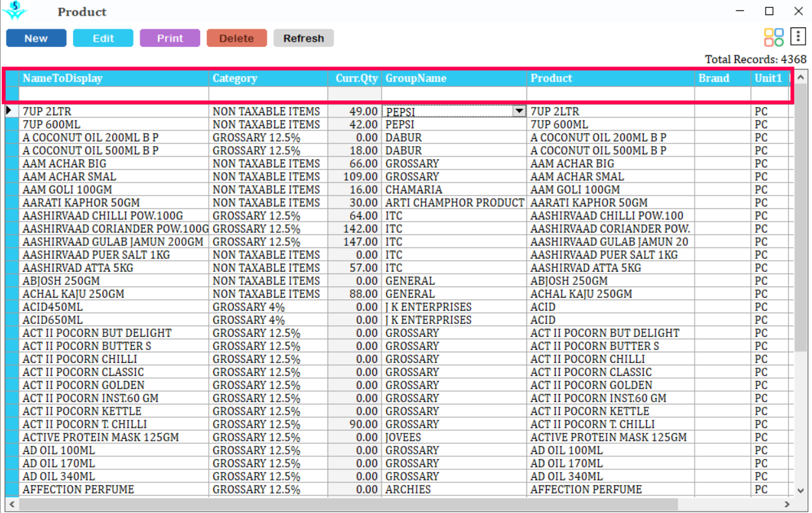
Task: Click the Edit button
Action: pos(103,38)
